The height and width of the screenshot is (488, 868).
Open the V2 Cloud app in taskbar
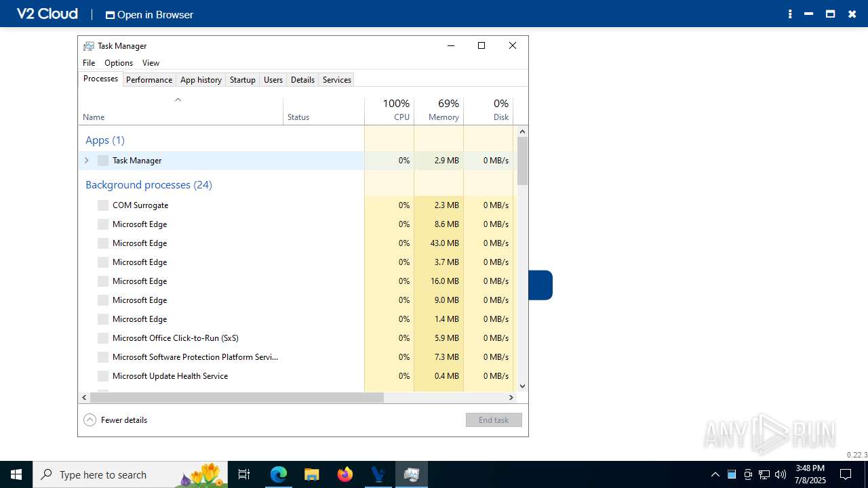tap(378, 474)
